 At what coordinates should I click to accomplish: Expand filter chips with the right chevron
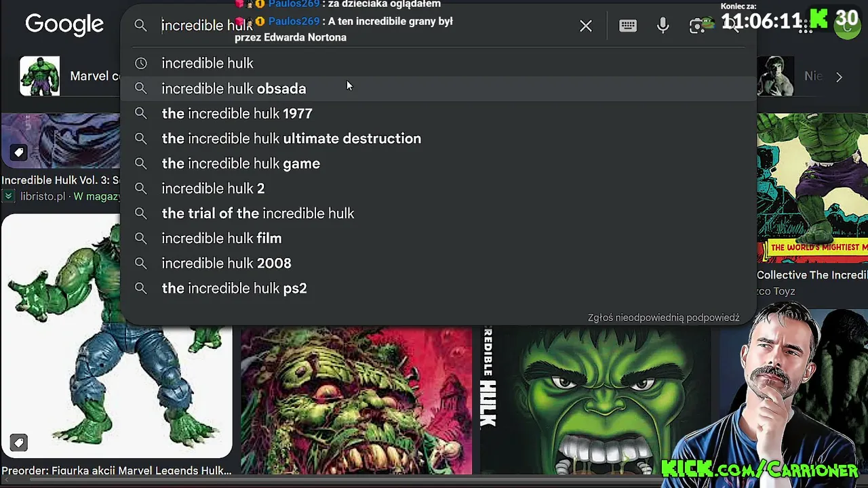pyautogui.click(x=839, y=77)
